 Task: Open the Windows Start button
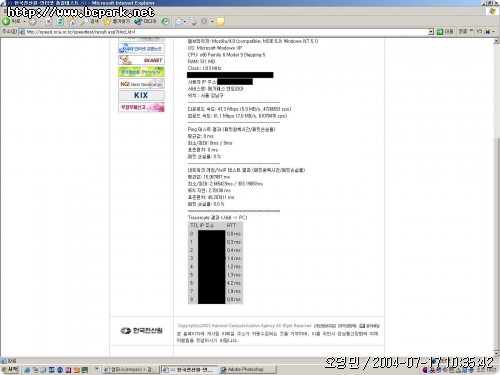pos(10,370)
